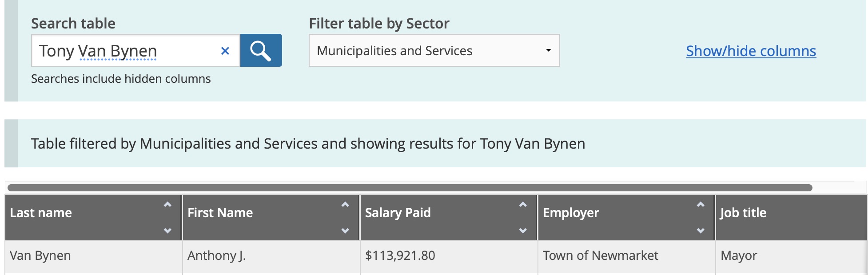Sort First Name ascending with up arrow
The height and width of the screenshot is (275, 868).
pyautogui.click(x=345, y=205)
